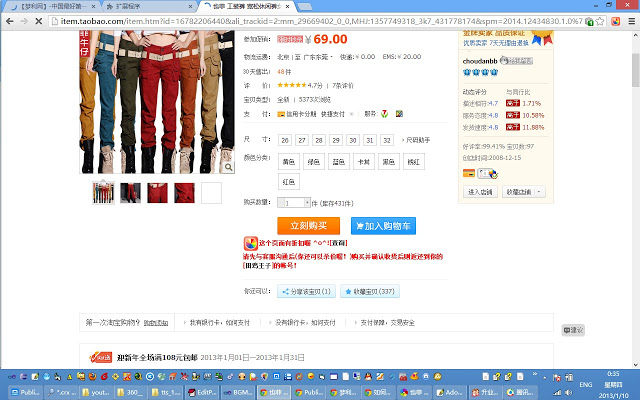Increase the purchase quantity with the plus button
This screenshot has width=640, height=400.
click(307, 200)
